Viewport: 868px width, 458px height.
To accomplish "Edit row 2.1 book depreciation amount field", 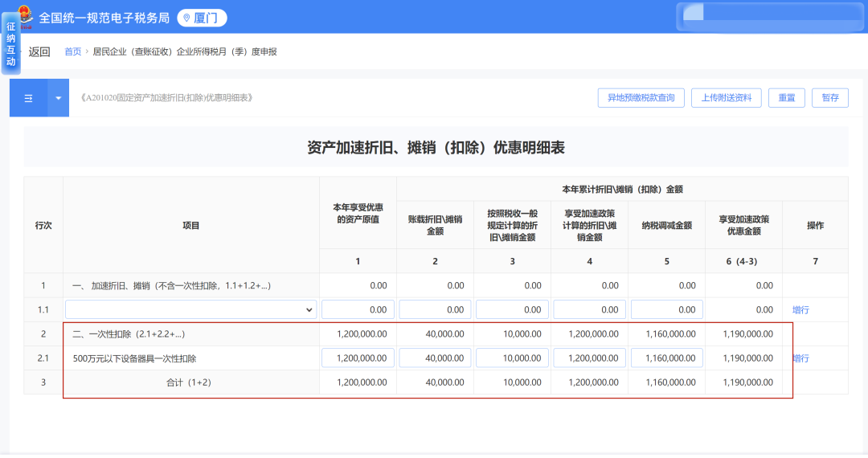I will coord(435,358).
